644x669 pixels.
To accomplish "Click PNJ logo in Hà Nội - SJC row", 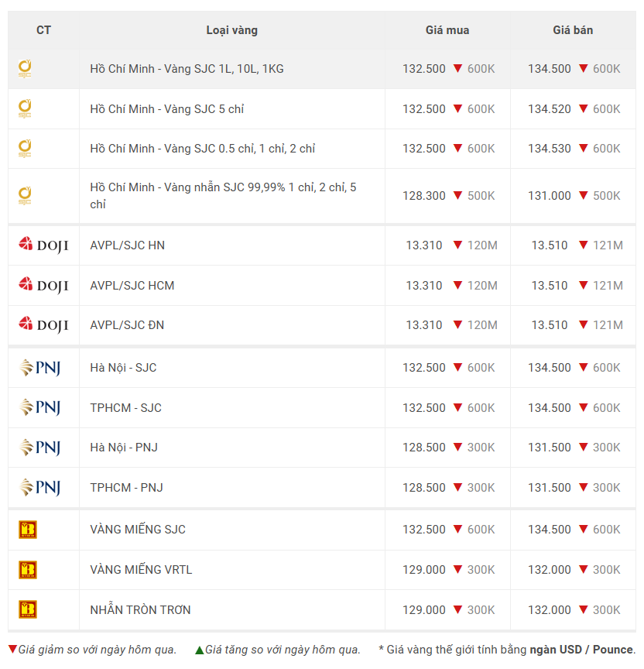I will pos(40,368).
